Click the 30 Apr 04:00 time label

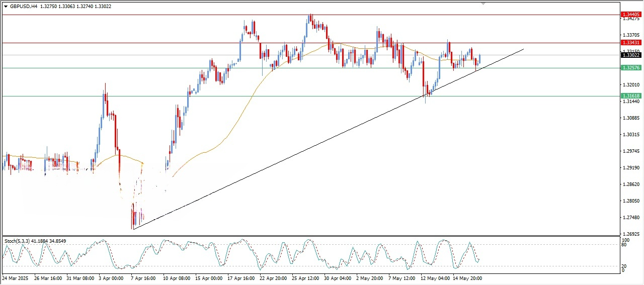click(337, 277)
